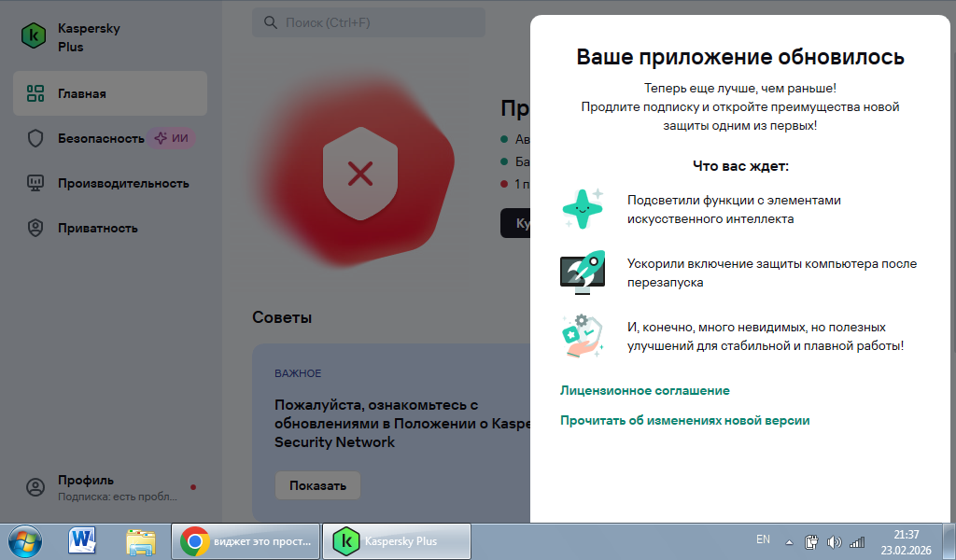Open the Профиль section
Viewport: 956px width, 560px height.
coord(110,487)
